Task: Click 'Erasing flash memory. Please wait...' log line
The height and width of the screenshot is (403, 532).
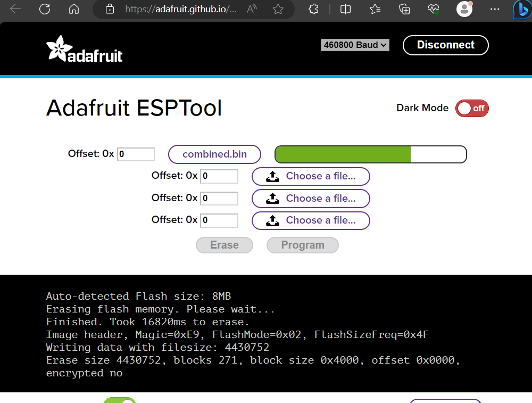Action: click(x=160, y=309)
